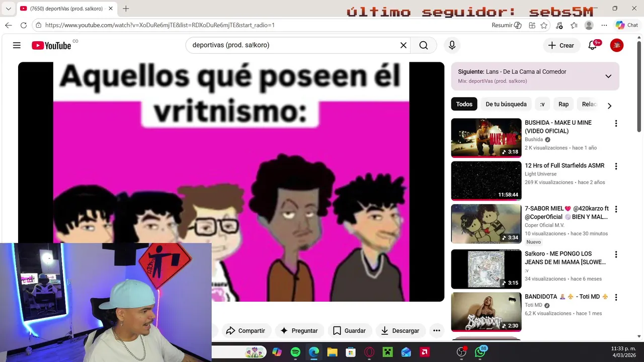Click the magnifying glass search button
This screenshot has width=644, height=362.
click(x=424, y=45)
